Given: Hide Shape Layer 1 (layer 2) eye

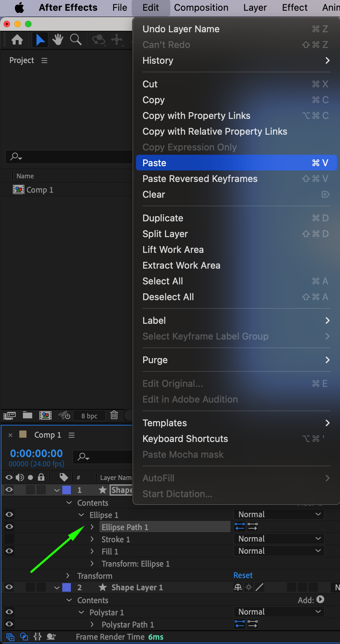Looking at the screenshot, I should click(x=9, y=587).
